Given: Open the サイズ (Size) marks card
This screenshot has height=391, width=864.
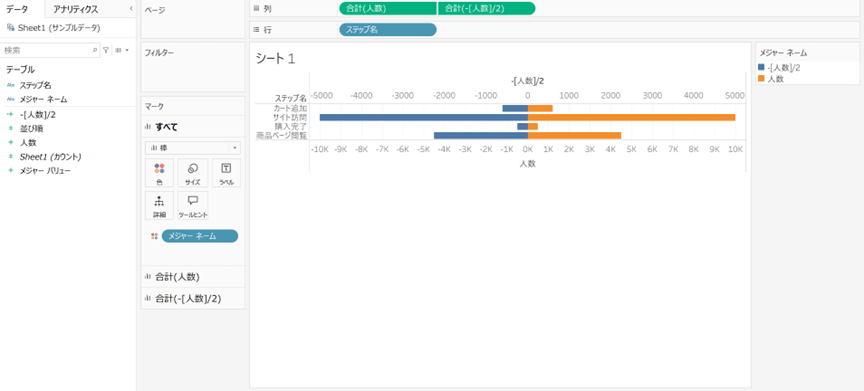Looking at the screenshot, I should pyautogui.click(x=193, y=173).
